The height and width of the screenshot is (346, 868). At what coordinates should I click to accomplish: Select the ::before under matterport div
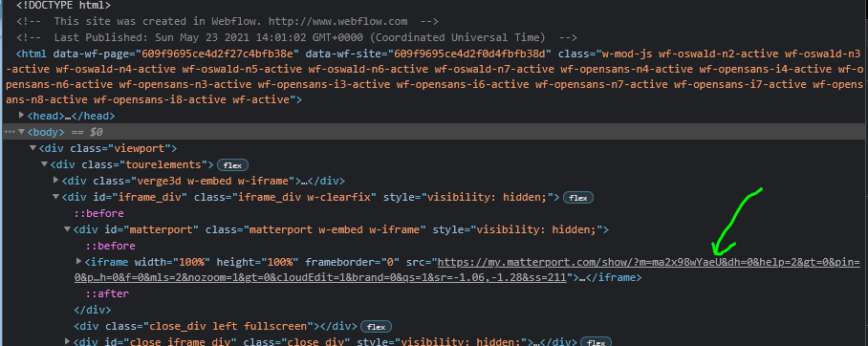click(x=111, y=246)
